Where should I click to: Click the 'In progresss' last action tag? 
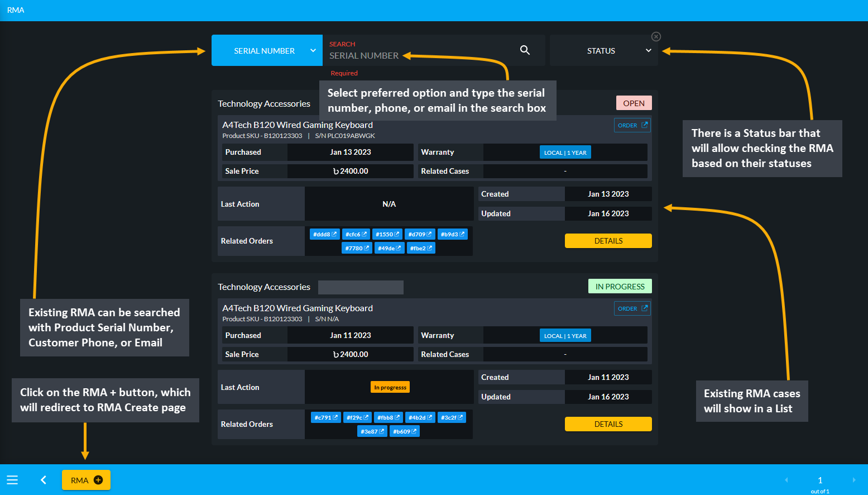(x=390, y=387)
